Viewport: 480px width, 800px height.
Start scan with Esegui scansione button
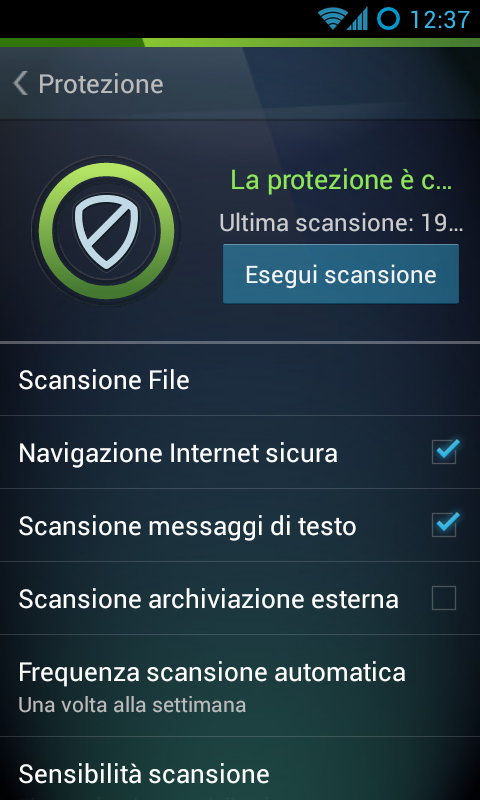pyautogui.click(x=341, y=274)
